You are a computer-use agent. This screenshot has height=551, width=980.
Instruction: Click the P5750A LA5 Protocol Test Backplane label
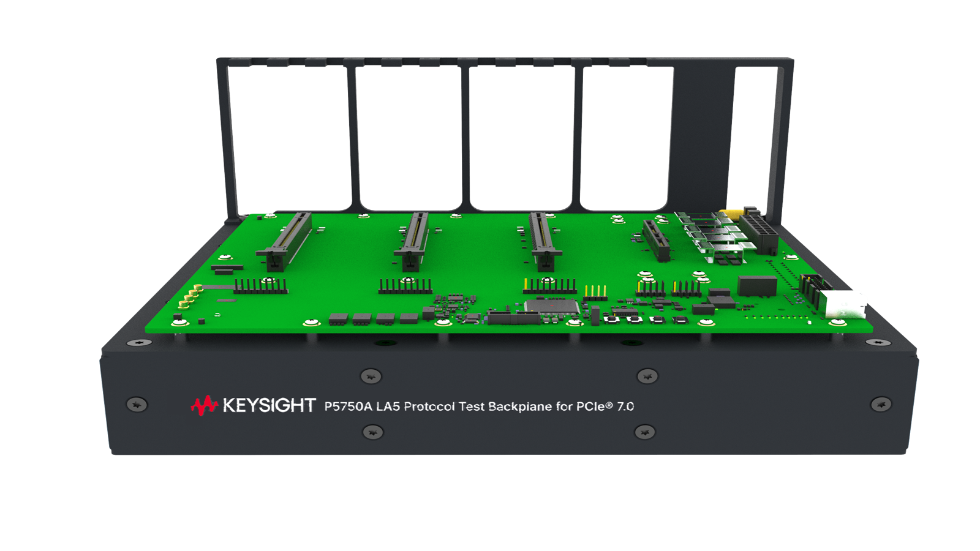[479, 407]
